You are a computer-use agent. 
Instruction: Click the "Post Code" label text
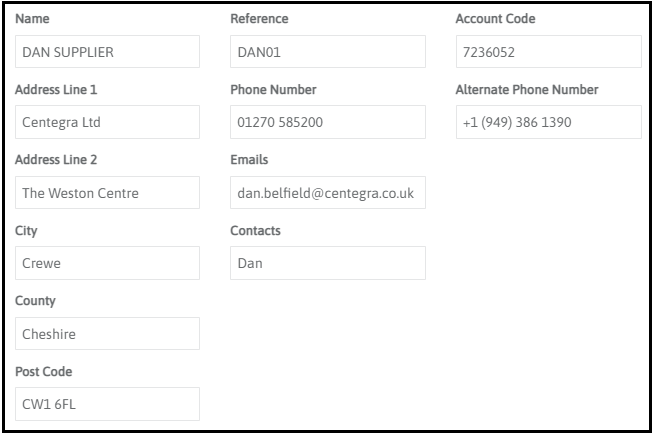43,372
